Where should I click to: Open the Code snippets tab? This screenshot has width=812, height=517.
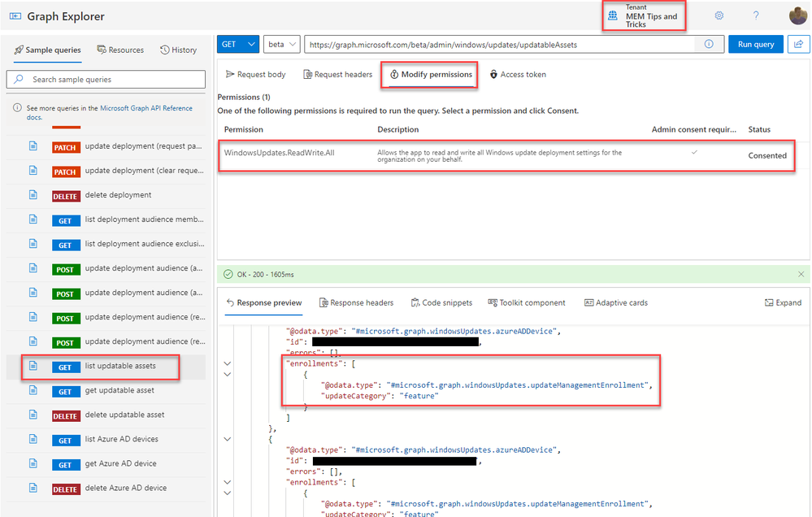coord(441,303)
